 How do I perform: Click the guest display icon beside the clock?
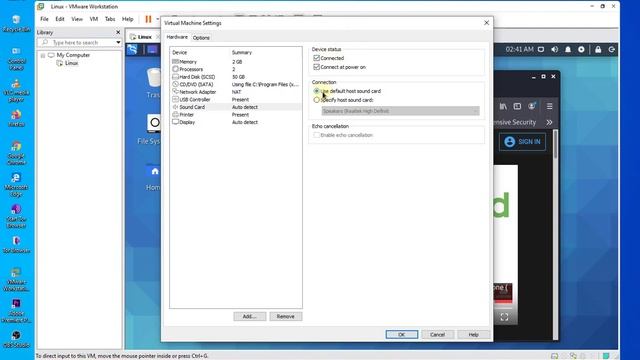541,49
